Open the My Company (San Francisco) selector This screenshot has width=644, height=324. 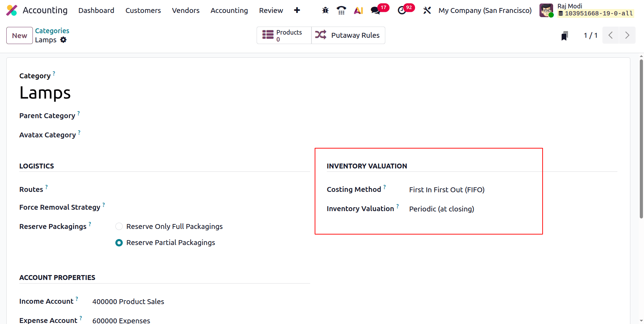click(485, 10)
